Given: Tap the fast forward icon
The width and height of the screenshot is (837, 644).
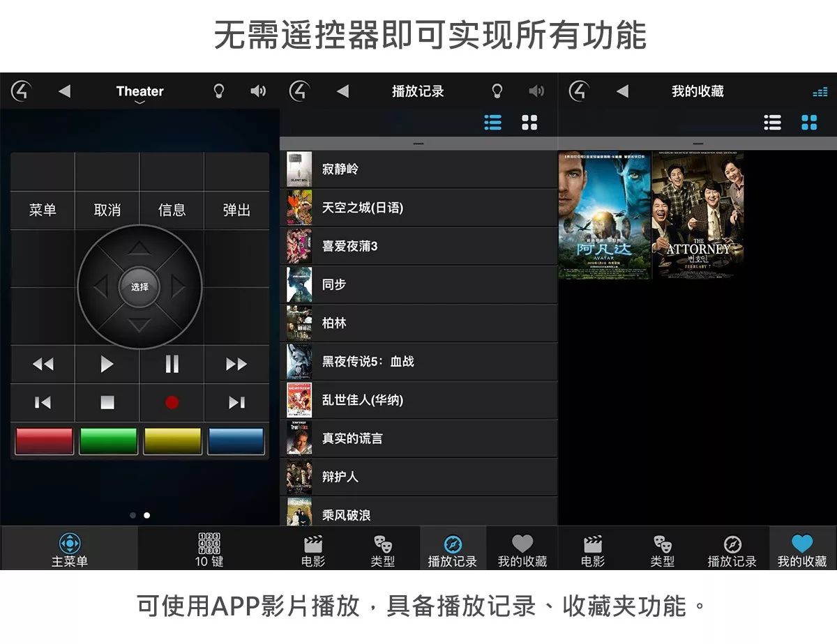Looking at the screenshot, I should point(236,364).
